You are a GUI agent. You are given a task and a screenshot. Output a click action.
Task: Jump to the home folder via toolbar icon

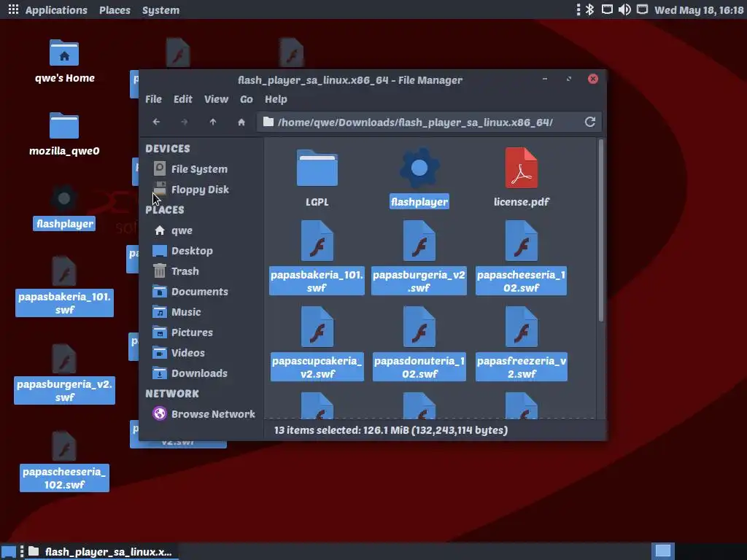241,122
